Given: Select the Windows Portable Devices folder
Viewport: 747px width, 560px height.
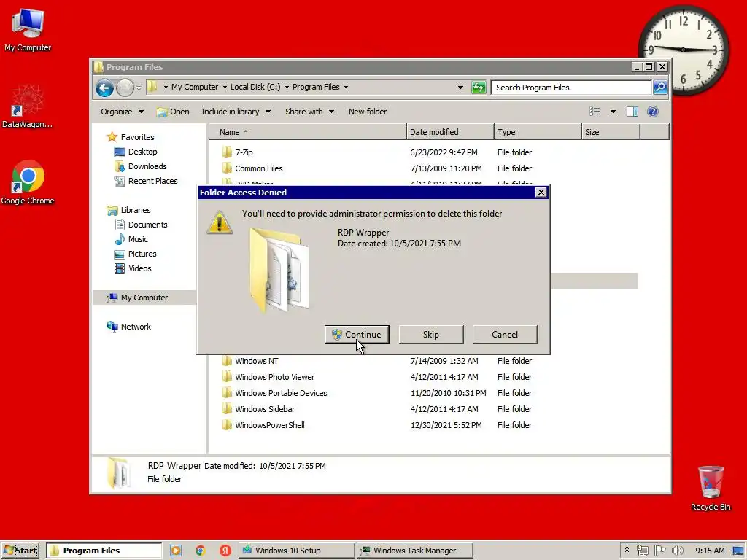Looking at the screenshot, I should tap(281, 393).
